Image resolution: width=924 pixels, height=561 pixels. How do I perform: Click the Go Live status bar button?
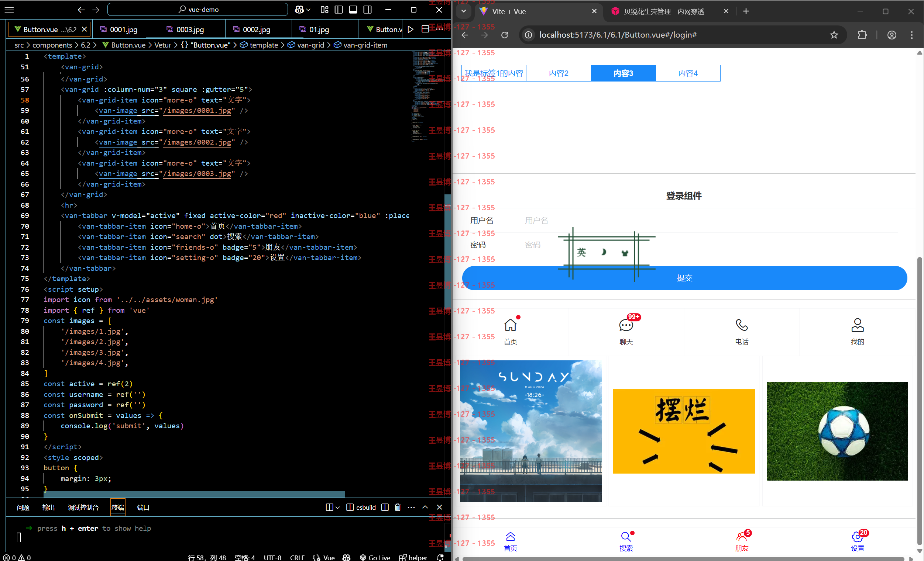click(375, 557)
